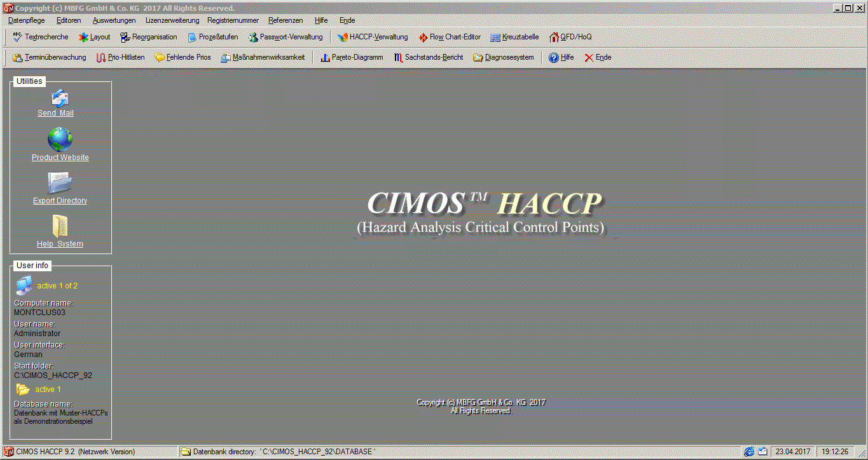Open the Sachstands-Bericht
Screen dimensions: 868x460
click(428, 57)
